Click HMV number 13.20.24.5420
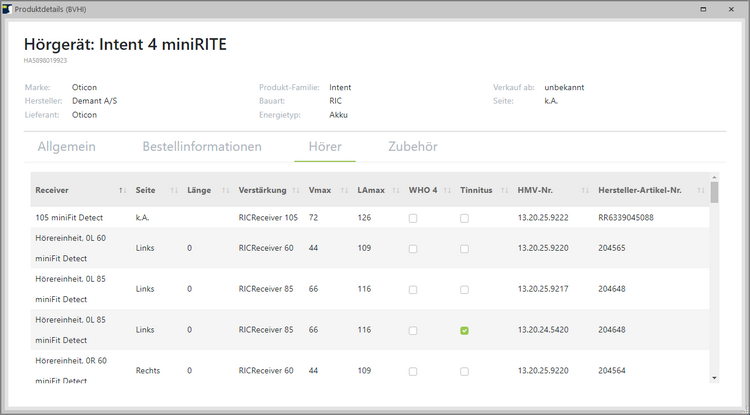The height and width of the screenshot is (415, 750). (x=543, y=330)
